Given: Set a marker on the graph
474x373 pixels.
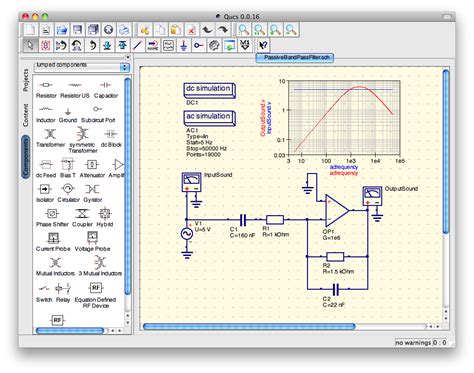Looking at the screenshot, I should [x=245, y=45].
